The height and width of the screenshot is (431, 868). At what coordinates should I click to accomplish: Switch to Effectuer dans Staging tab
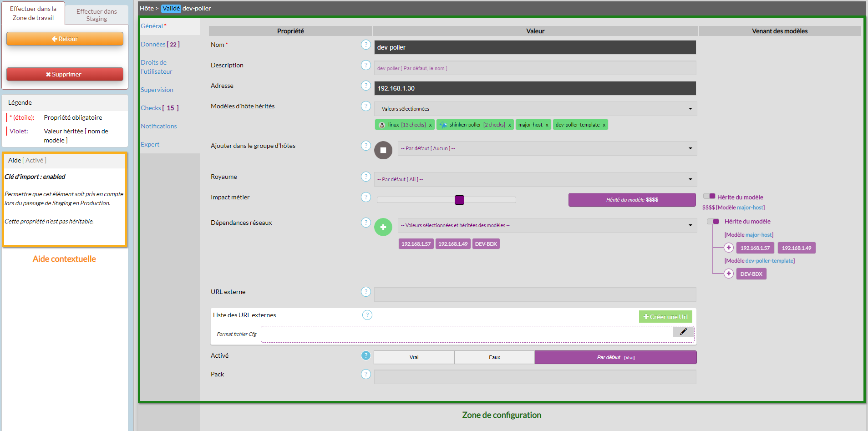pyautogui.click(x=96, y=15)
